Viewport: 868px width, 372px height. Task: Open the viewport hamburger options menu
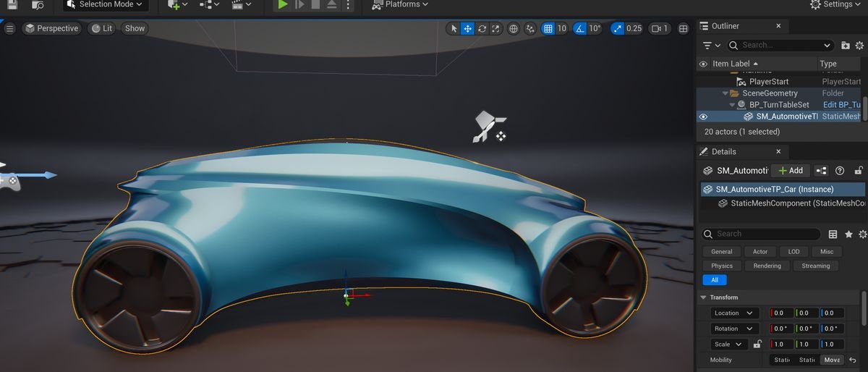(x=10, y=28)
